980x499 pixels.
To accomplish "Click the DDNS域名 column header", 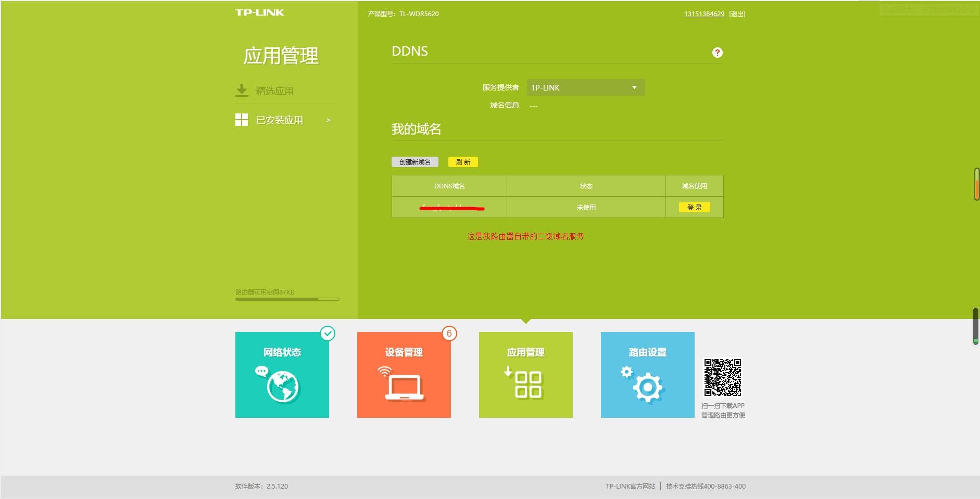I will (449, 186).
